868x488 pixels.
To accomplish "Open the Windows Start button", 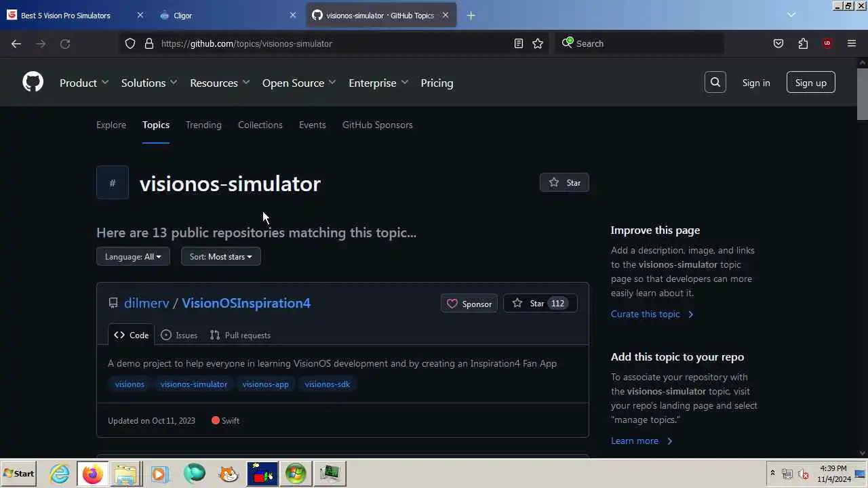I will 19,474.
